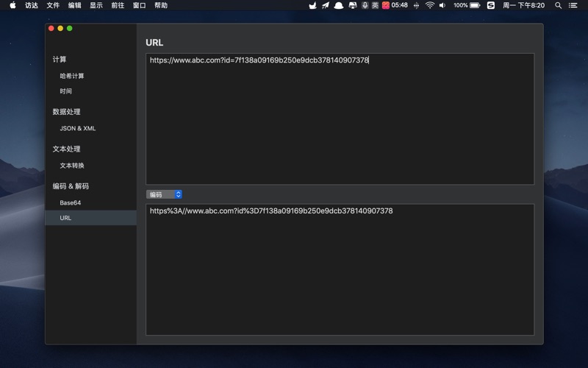This screenshot has height=368, width=588.
Task: Select 哈希计算 in the sidebar
Action: pos(72,76)
